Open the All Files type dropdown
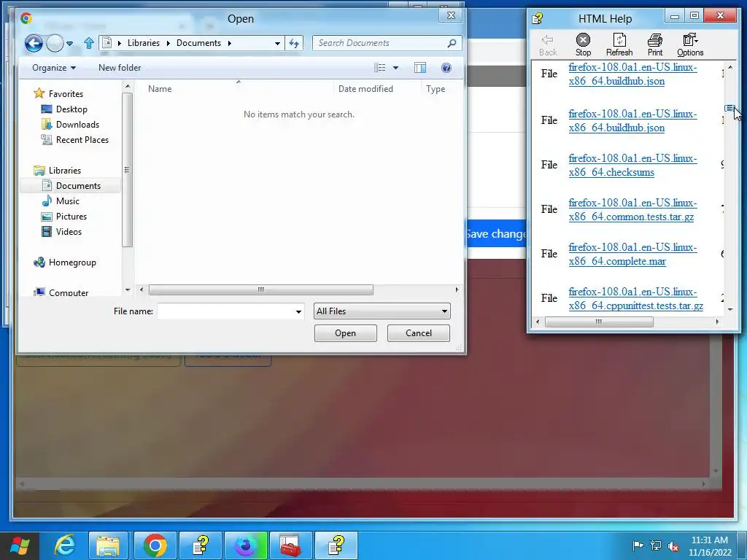Viewport: 747px width, 560px height. (382, 311)
